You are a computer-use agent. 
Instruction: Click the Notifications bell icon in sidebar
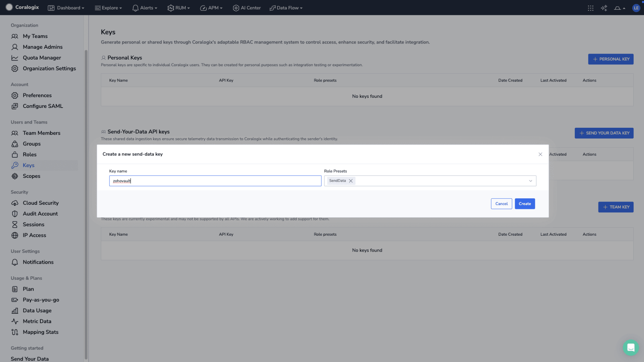[15, 262]
